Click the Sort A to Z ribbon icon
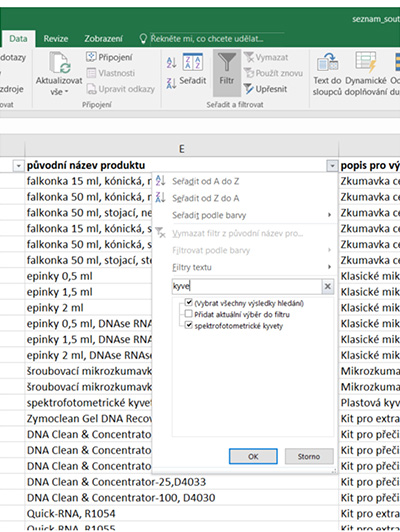This screenshot has height=532, width=400. tap(172, 62)
